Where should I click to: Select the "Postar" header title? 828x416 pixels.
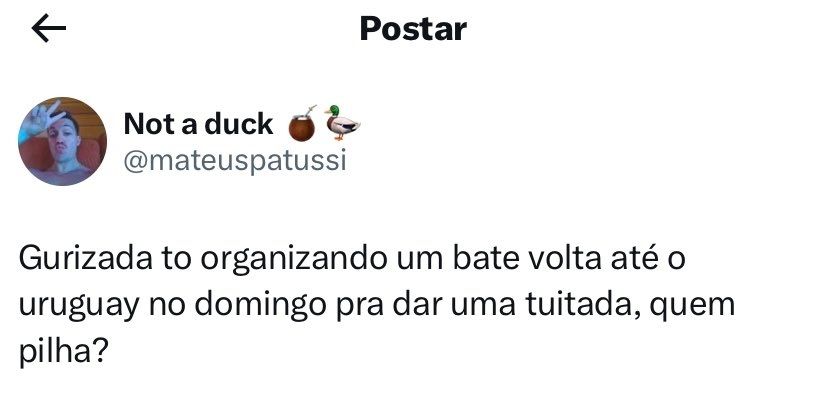click(413, 29)
